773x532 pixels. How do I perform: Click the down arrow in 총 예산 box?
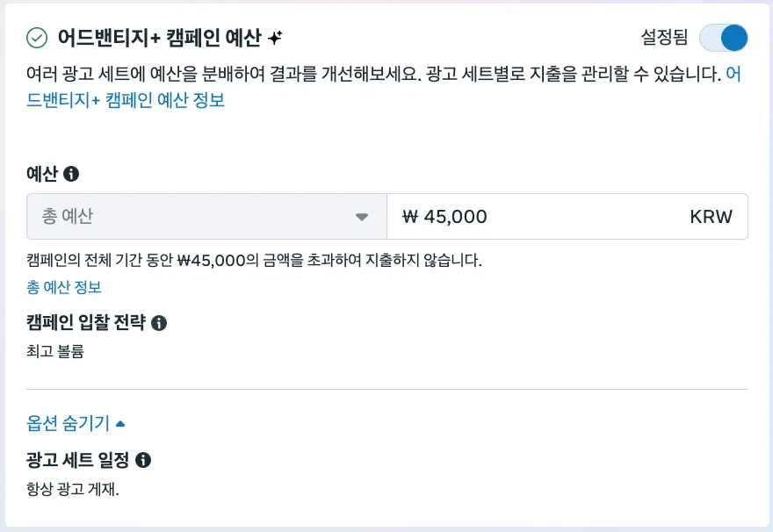[x=362, y=217]
